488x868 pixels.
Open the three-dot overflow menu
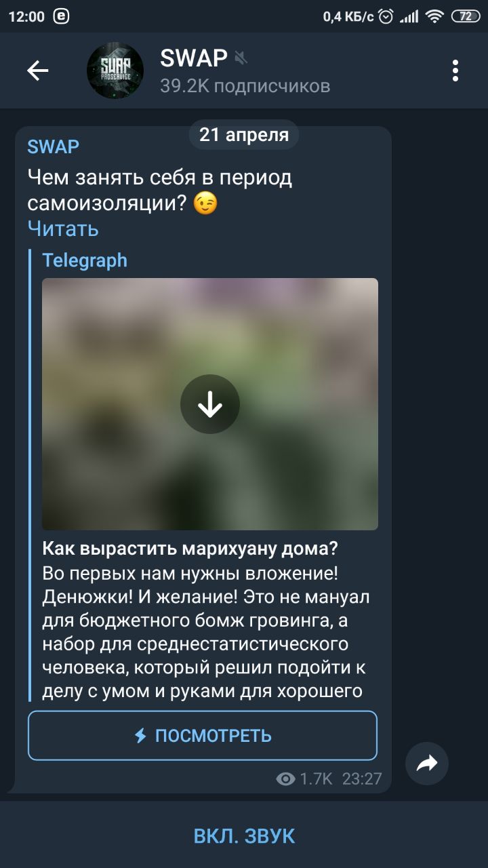tap(455, 71)
